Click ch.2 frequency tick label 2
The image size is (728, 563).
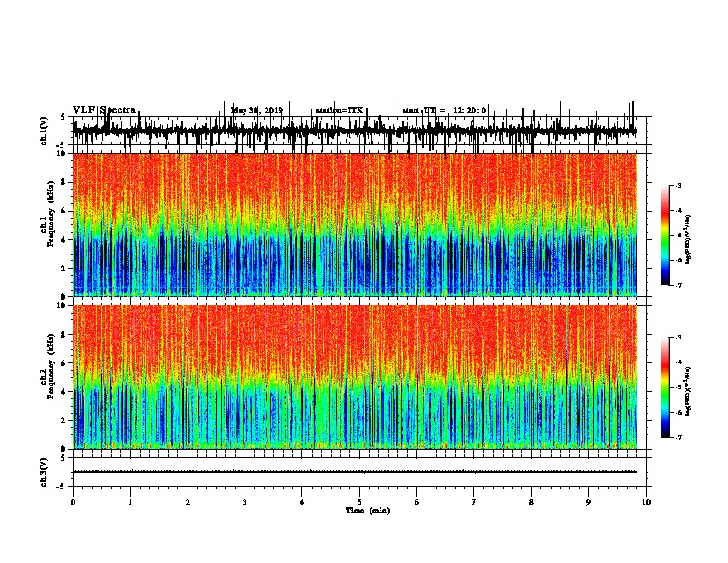(64, 420)
